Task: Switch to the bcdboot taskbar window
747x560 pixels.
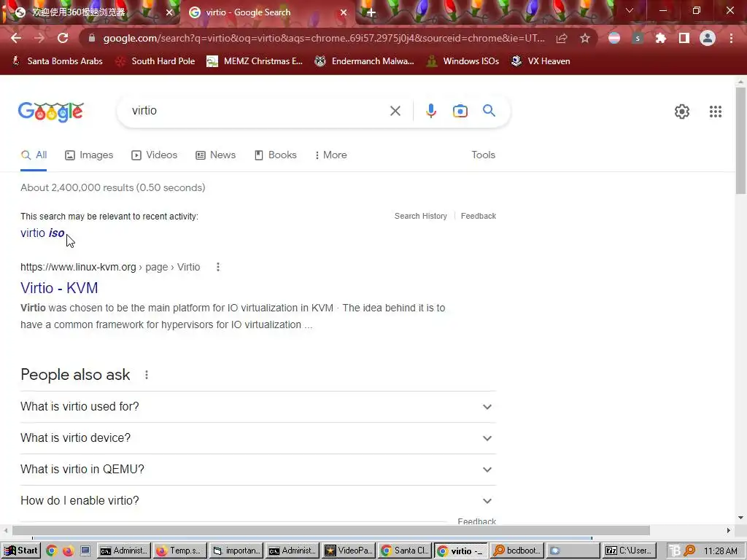Action: (517, 551)
